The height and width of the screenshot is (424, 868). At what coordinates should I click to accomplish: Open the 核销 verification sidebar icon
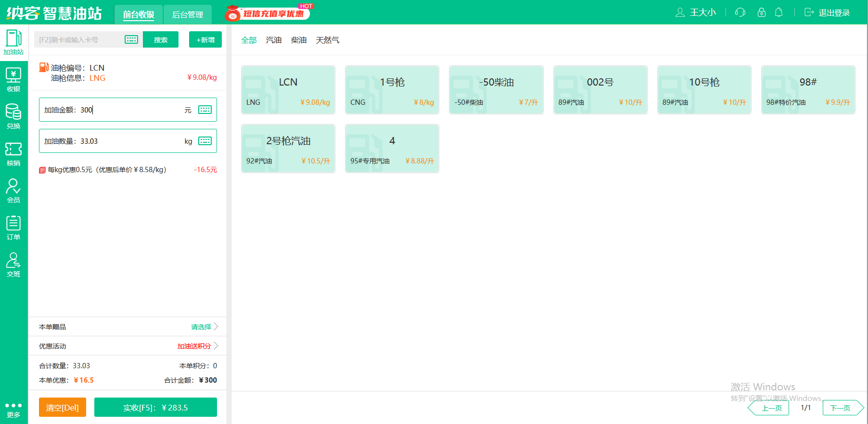13,154
